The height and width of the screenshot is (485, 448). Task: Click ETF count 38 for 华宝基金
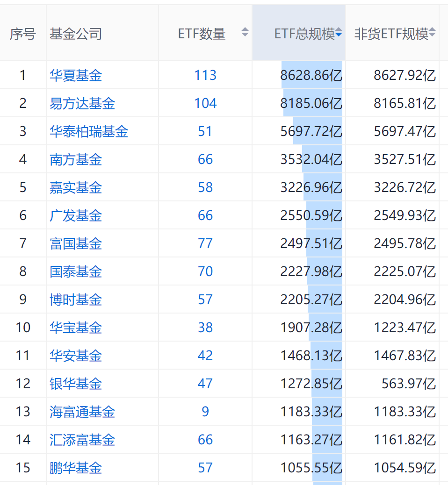(x=205, y=328)
